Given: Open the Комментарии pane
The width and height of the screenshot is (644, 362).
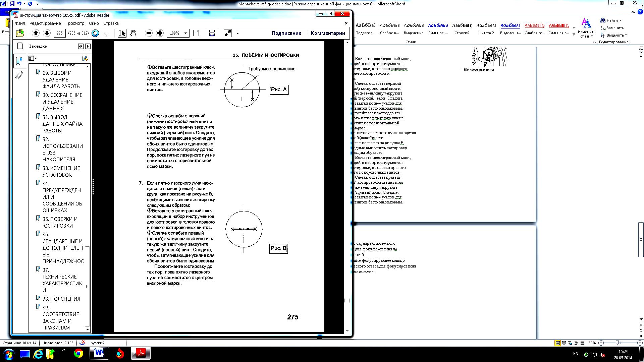Looking at the screenshot, I should [328, 33].
